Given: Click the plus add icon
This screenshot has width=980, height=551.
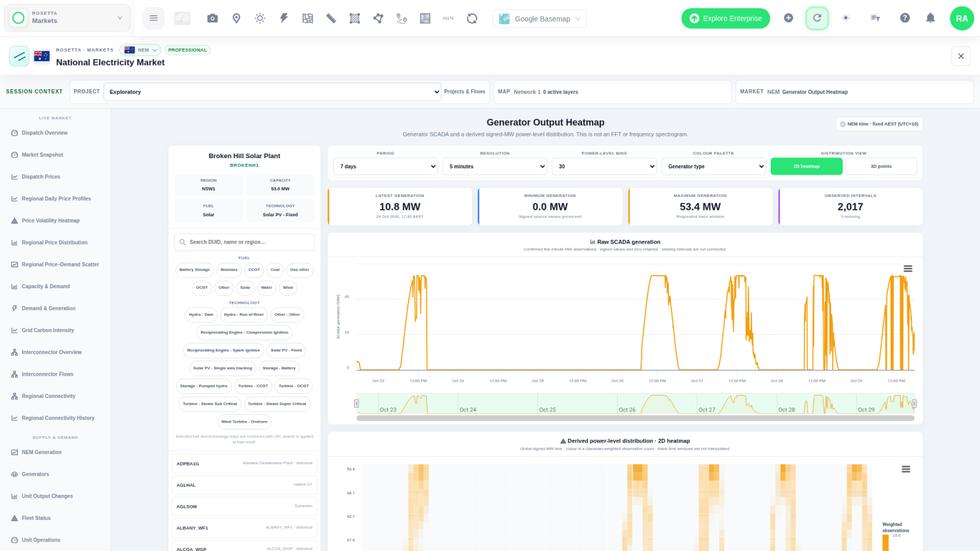Looking at the screenshot, I should click(x=789, y=18).
